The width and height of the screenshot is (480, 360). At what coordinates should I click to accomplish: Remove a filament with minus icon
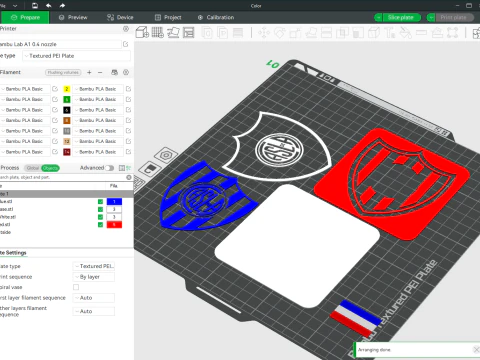pyautogui.click(x=100, y=72)
